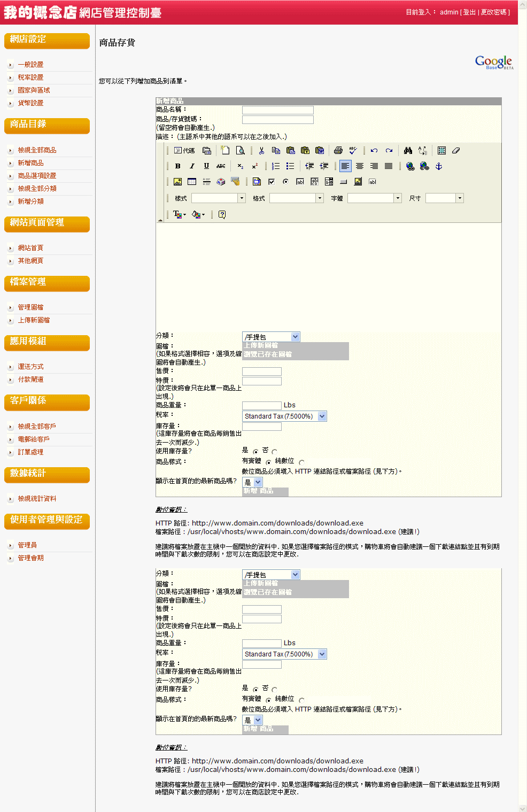Click the Cut scissors icon
The image size is (527, 812).
[261, 151]
